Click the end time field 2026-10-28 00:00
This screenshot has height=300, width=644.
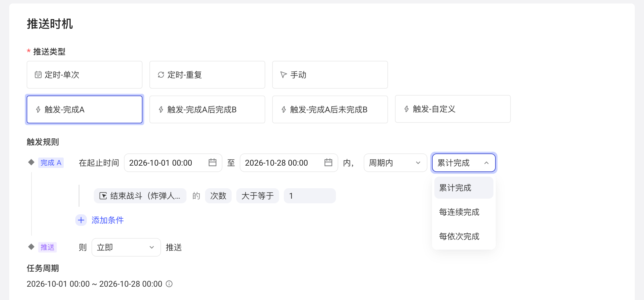point(289,163)
